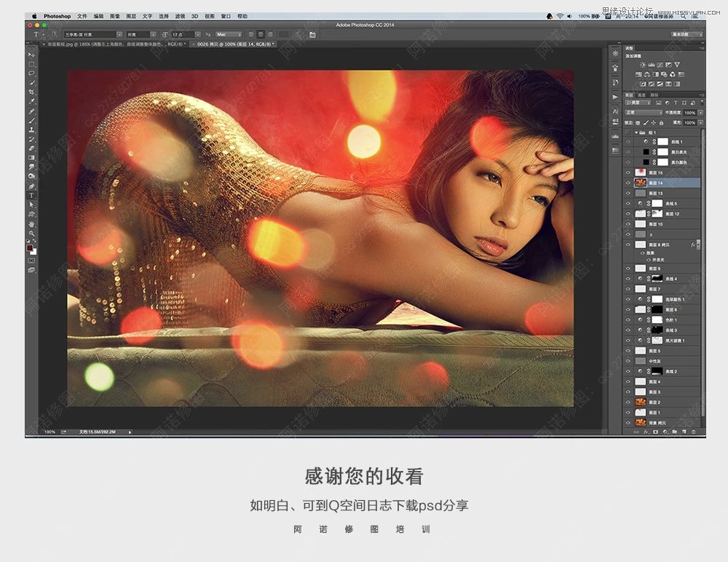Open opacity (不透明度) dropdown arrow
This screenshot has height=562, width=728.
(700, 112)
